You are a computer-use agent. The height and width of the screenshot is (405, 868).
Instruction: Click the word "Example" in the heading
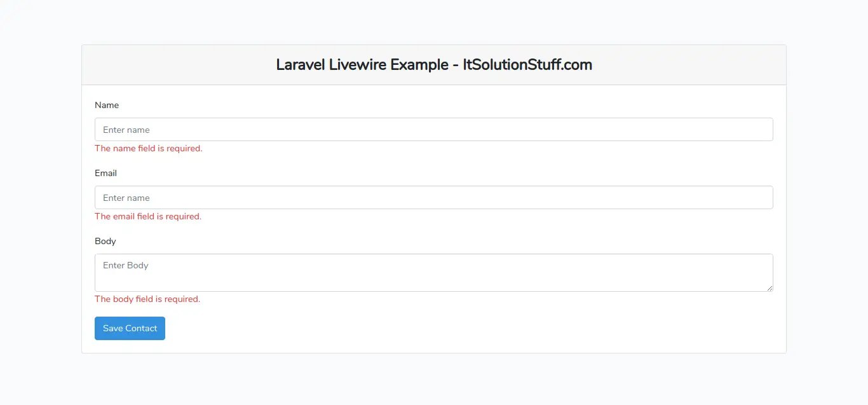[419, 65]
